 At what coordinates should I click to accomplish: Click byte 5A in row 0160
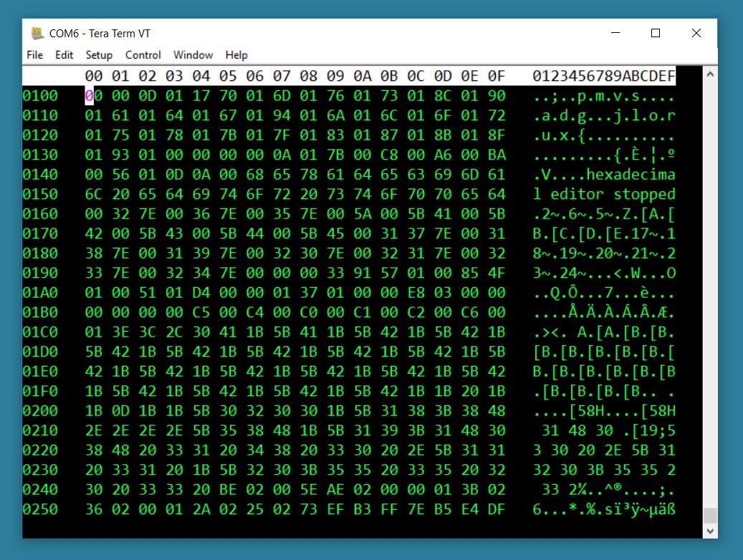tap(363, 214)
